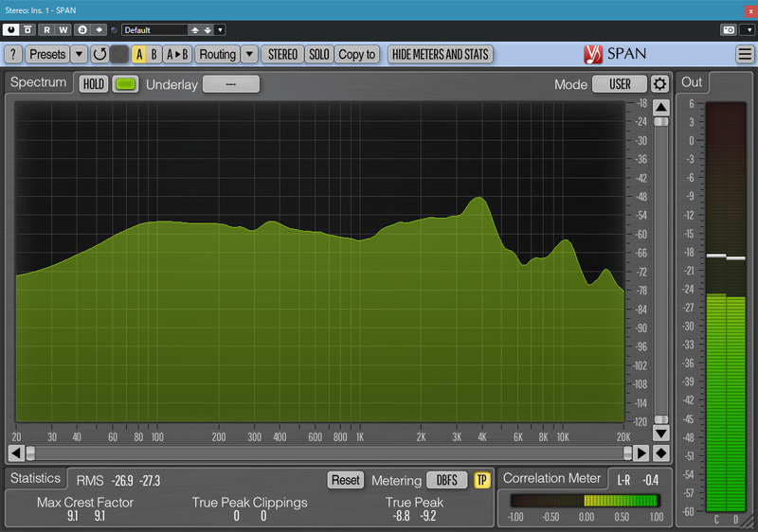This screenshot has width=758, height=532.
Task: Open the Presets menu
Action: click(x=47, y=54)
